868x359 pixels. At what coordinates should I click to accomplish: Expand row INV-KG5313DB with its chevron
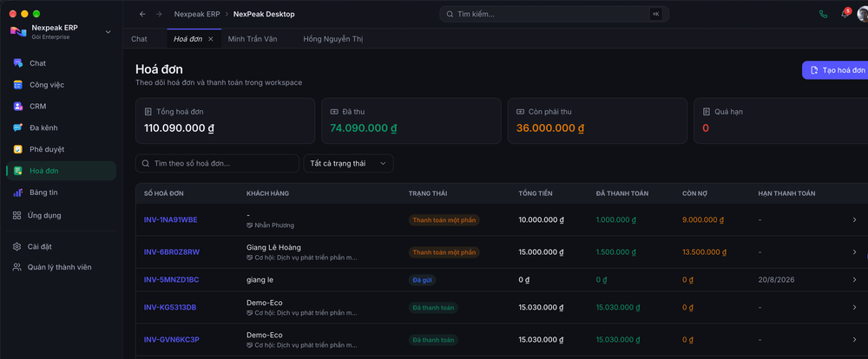click(x=854, y=307)
